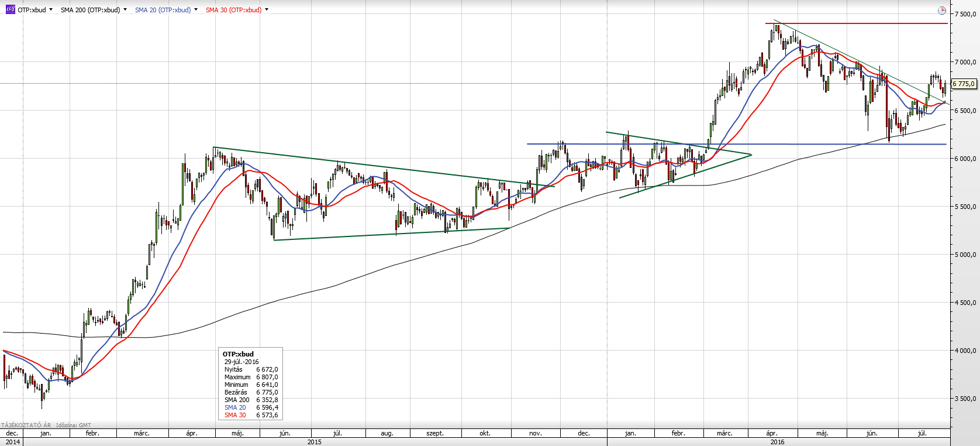Click the szept. month label on time axis

435,433
